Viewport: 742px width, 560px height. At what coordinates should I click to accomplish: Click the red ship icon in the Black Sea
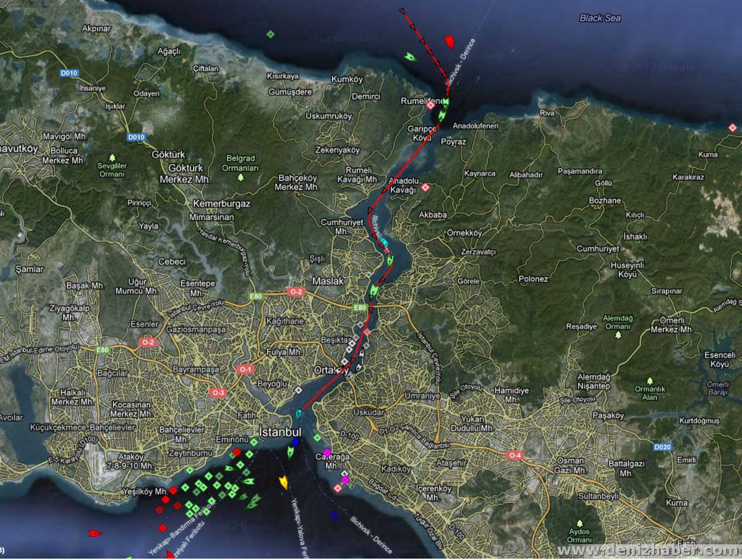click(449, 41)
